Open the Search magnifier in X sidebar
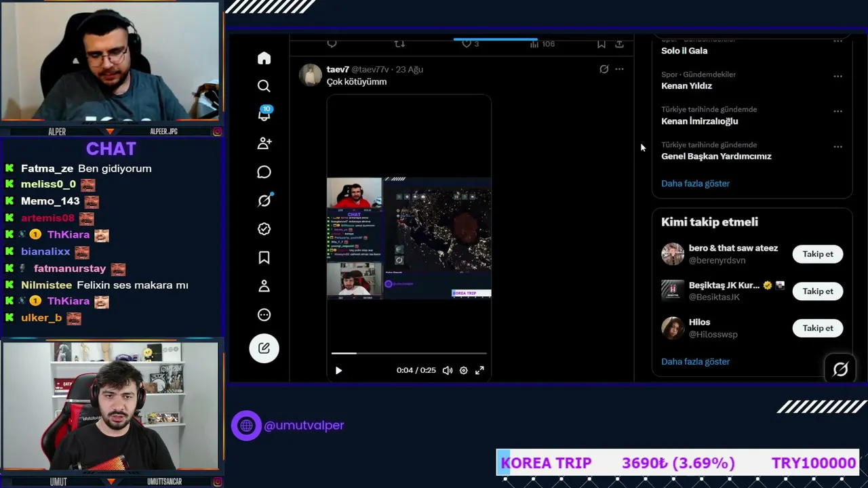Image resolution: width=868 pixels, height=488 pixels. 264,86
